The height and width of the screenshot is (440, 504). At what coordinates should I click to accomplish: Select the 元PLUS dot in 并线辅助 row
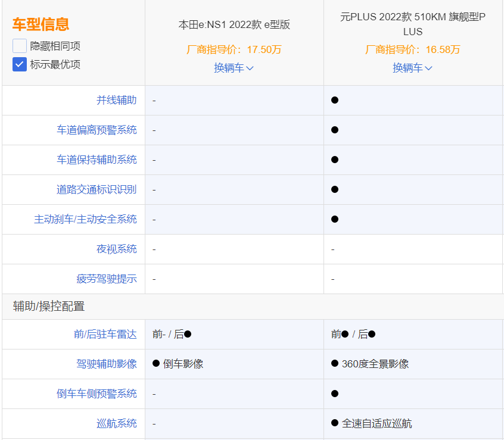(x=335, y=100)
